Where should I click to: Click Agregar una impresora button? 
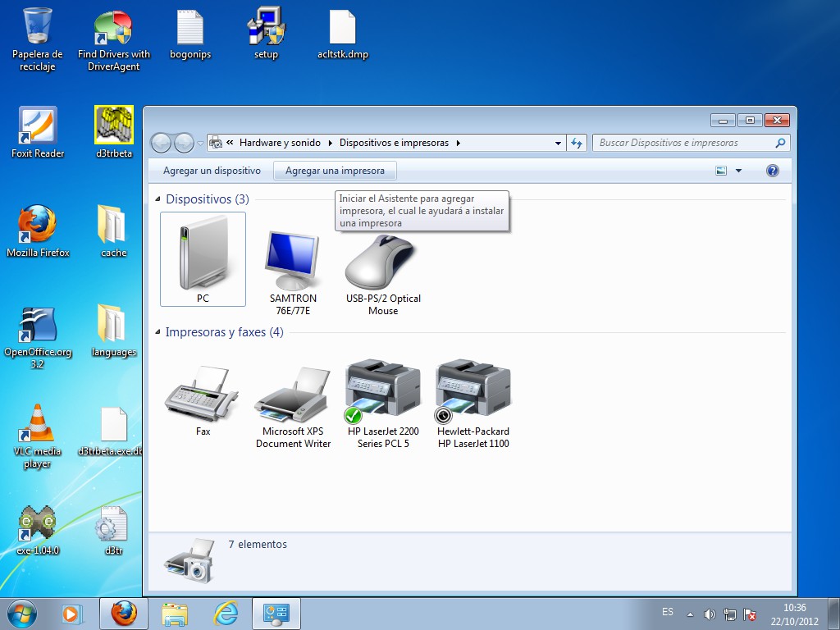click(x=335, y=171)
